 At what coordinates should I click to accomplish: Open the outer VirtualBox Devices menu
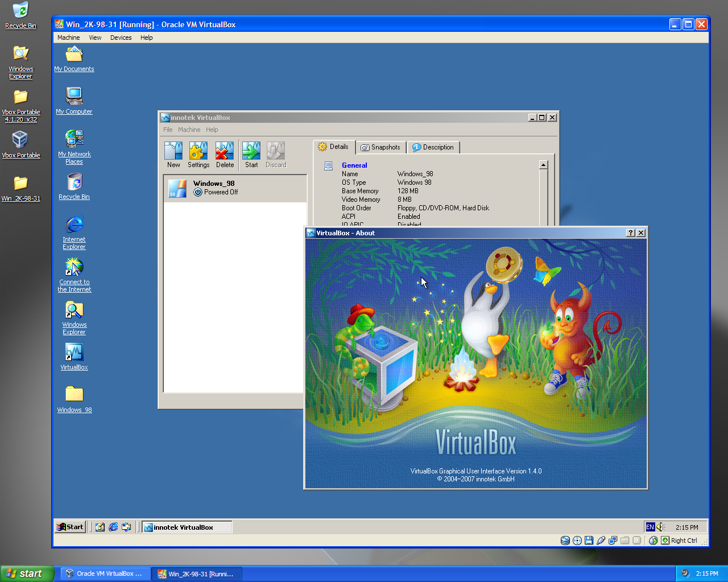[x=121, y=38]
